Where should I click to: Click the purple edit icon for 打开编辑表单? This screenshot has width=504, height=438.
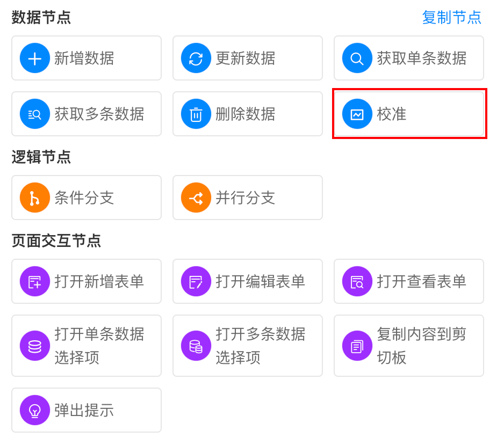[196, 281]
